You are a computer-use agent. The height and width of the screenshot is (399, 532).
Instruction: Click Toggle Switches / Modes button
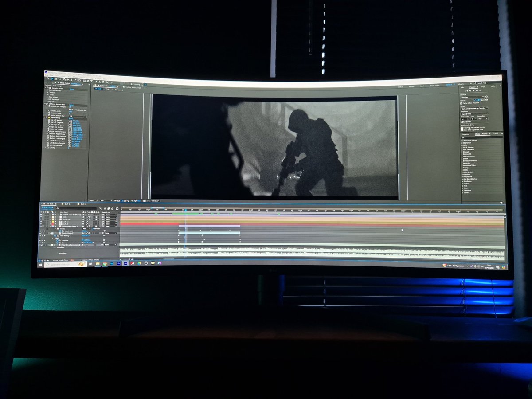coord(90,260)
